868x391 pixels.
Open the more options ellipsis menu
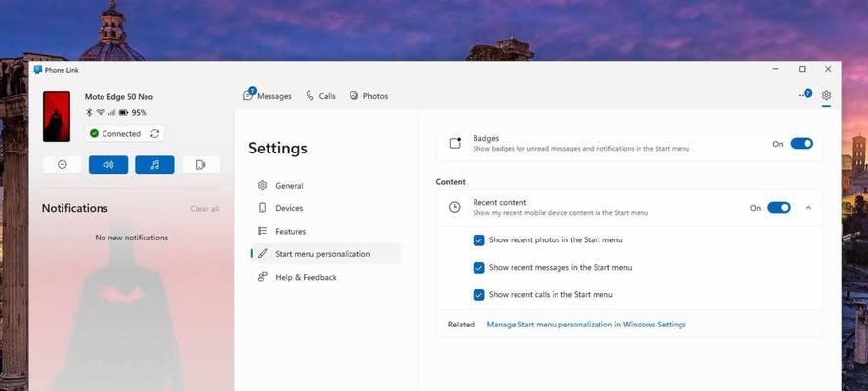tap(805, 95)
